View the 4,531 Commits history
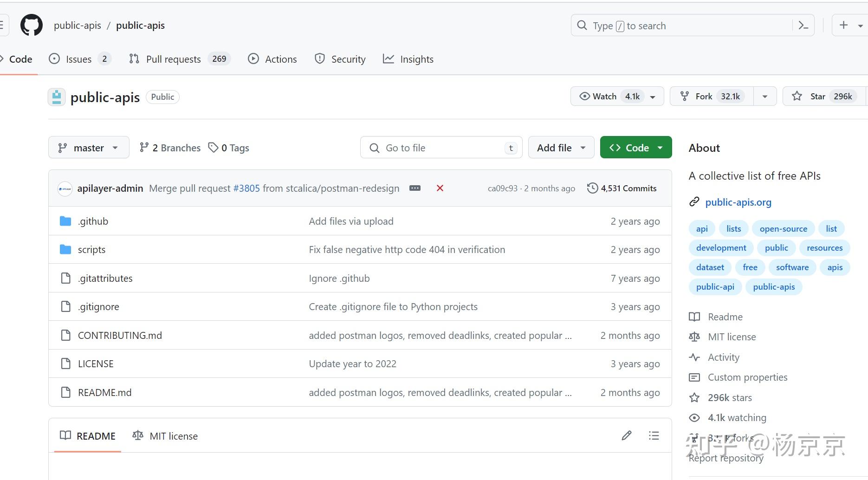This screenshot has height=480, width=868. (622, 188)
